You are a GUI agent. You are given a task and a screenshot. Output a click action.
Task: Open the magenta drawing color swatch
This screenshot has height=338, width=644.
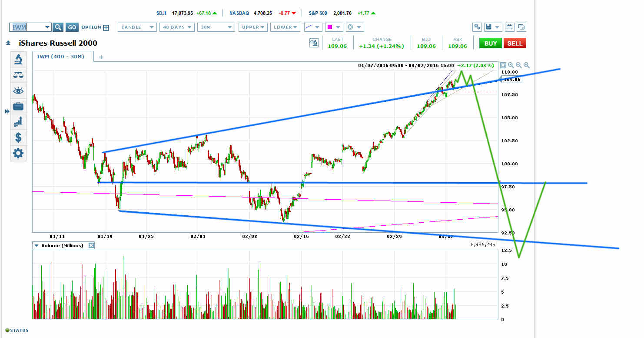(x=330, y=27)
